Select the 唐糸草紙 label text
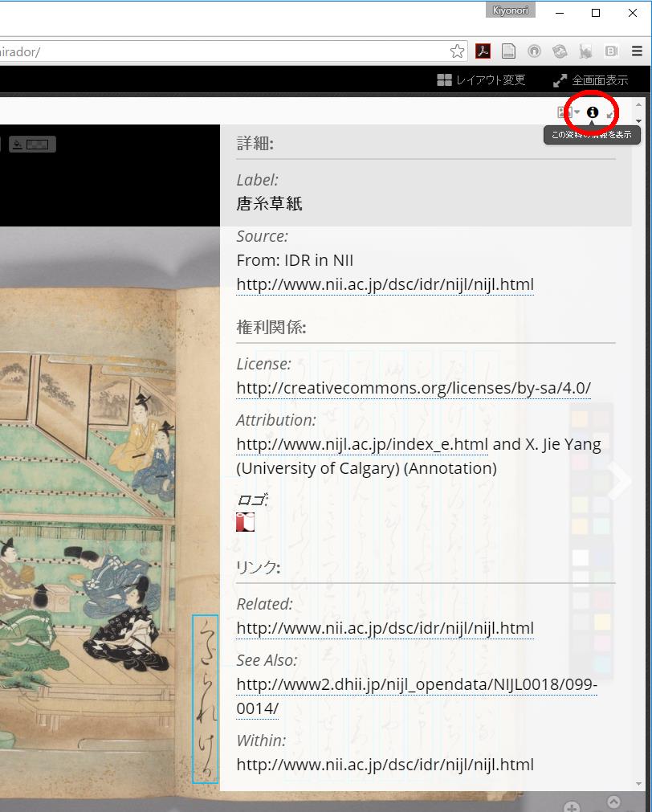652x812 pixels. pos(269,203)
